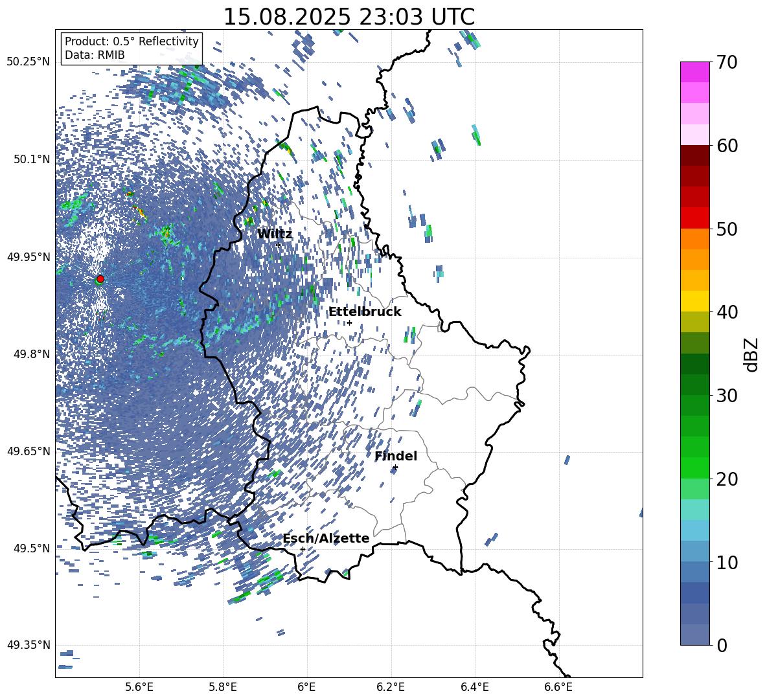767x700 pixels.
Task: Click the 6.4°E longitude label
Action: point(474,687)
